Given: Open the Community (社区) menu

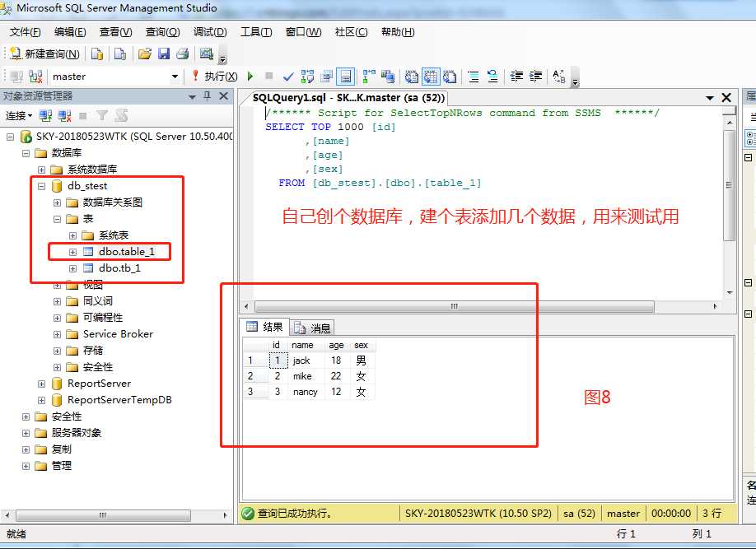Looking at the screenshot, I should coord(351,32).
